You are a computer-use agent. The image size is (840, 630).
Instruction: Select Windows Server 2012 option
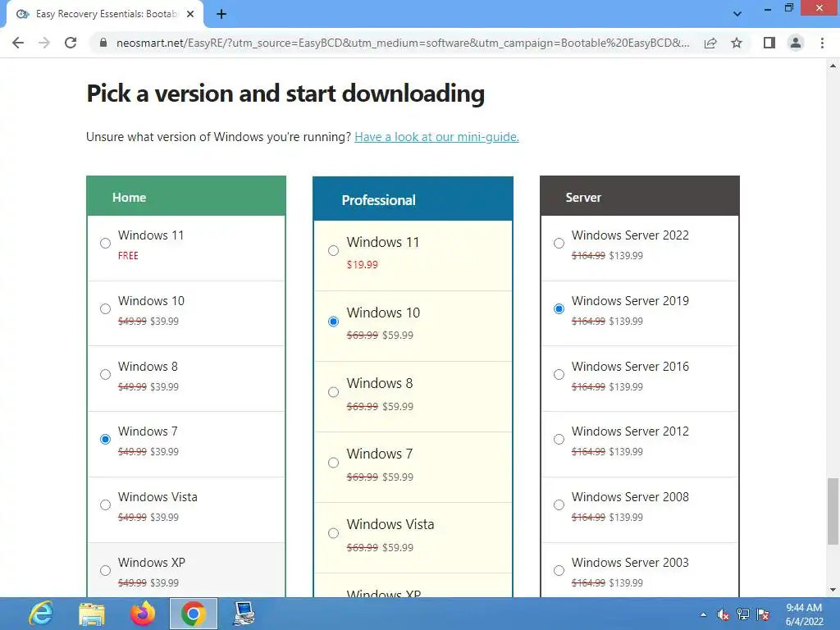click(x=559, y=440)
